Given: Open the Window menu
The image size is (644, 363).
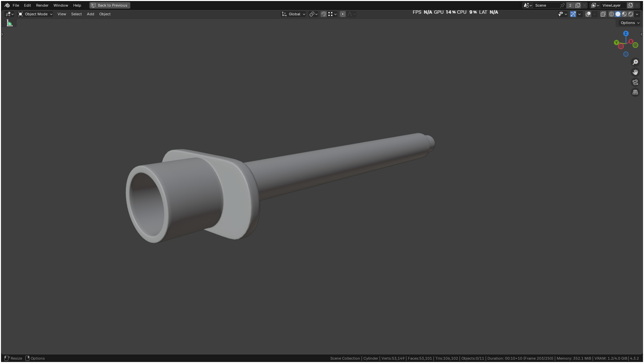Looking at the screenshot, I should (x=61, y=5).
